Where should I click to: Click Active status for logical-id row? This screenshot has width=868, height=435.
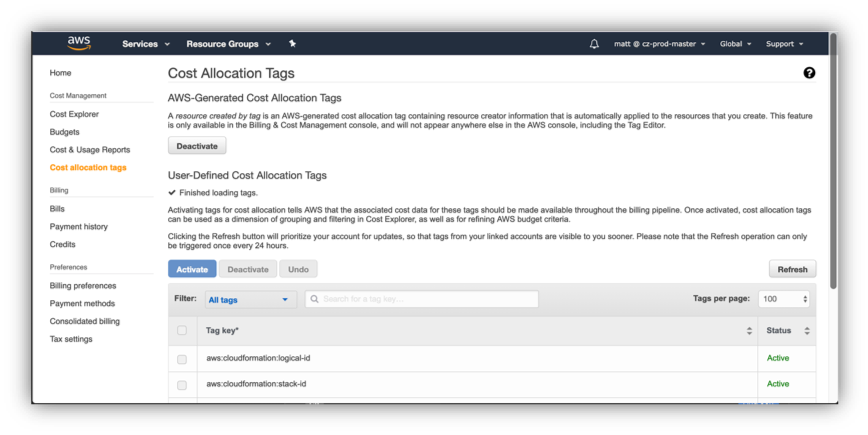[x=778, y=358]
